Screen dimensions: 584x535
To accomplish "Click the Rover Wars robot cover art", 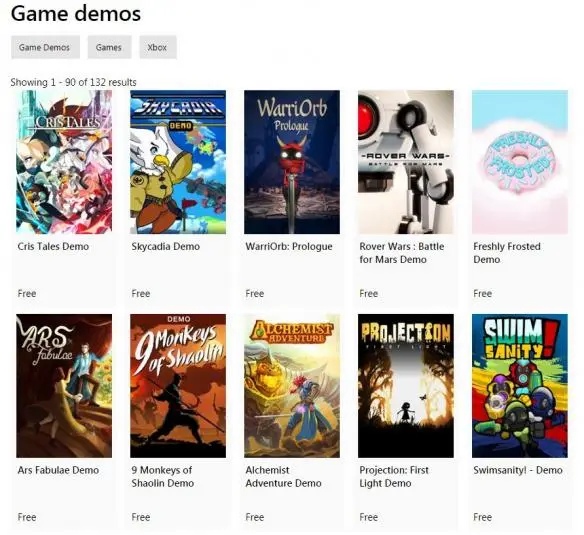I will [406, 162].
